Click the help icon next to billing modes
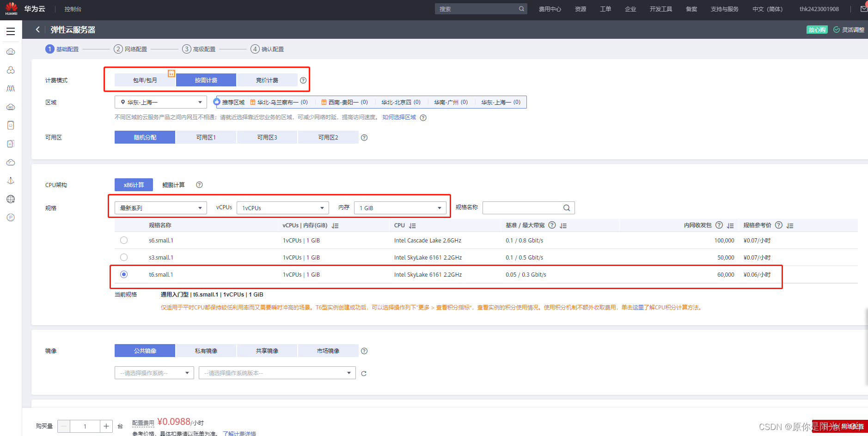Viewport: 868px width, 436px height. pos(303,80)
